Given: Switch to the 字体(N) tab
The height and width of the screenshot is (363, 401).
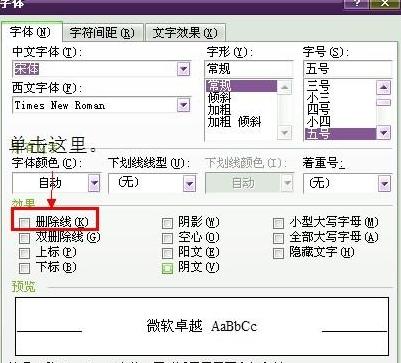Looking at the screenshot, I should coord(31,32).
